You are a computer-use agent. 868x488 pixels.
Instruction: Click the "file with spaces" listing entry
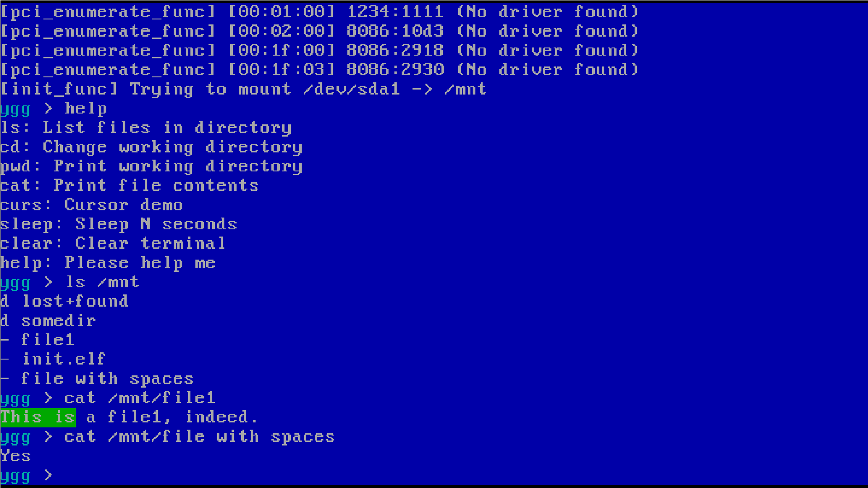pos(97,379)
